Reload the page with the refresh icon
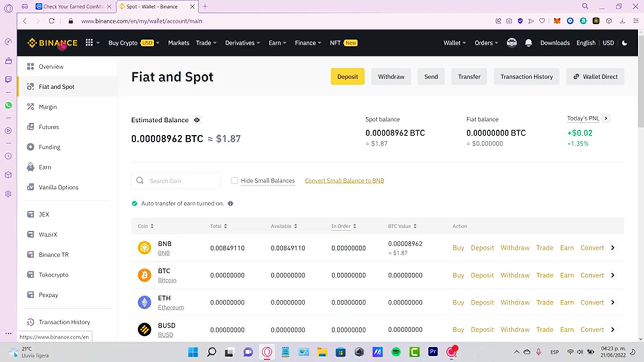The height and width of the screenshot is (362, 644). click(51, 21)
